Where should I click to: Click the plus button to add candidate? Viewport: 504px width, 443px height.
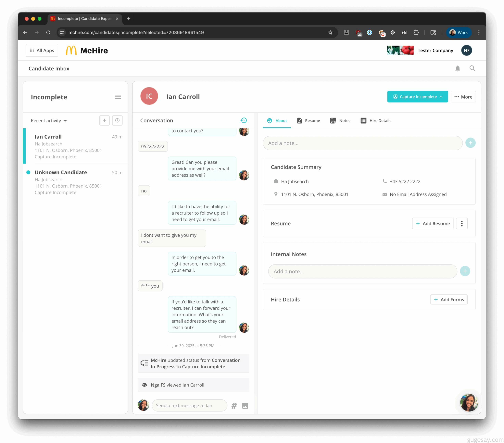tap(105, 120)
